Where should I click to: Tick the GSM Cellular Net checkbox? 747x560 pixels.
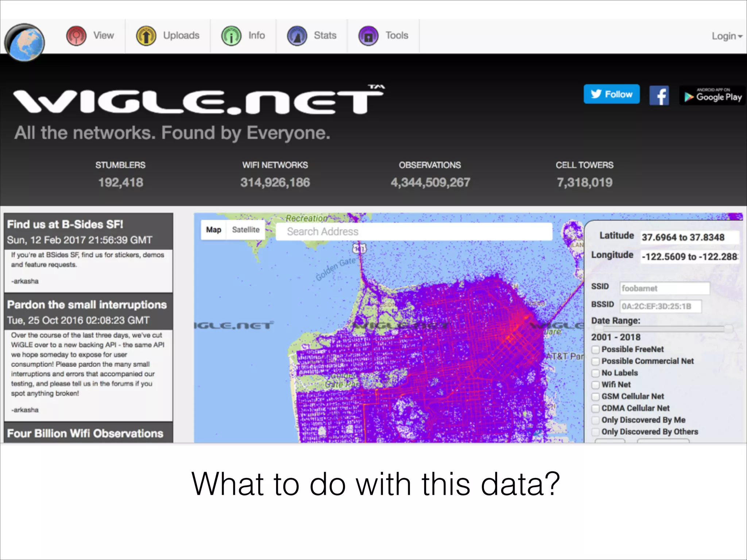click(x=596, y=397)
